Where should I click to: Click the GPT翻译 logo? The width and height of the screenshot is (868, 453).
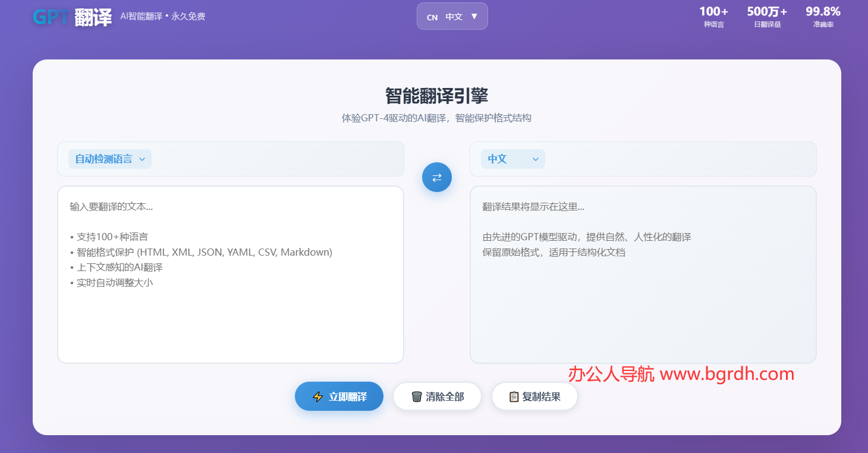71,16
